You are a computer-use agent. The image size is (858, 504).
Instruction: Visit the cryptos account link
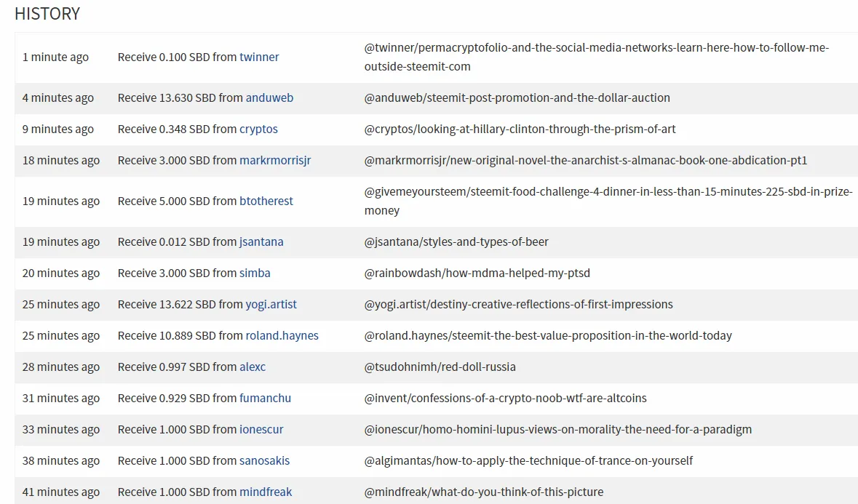tap(258, 129)
